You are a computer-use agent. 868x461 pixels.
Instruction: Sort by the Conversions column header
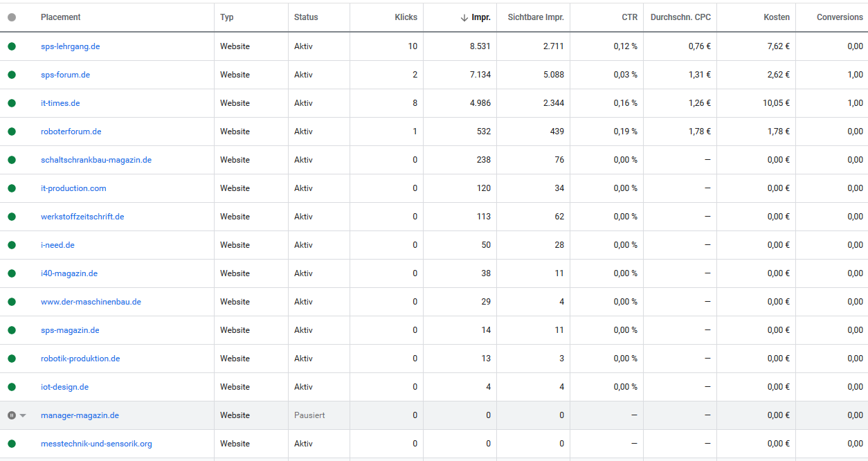840,17
